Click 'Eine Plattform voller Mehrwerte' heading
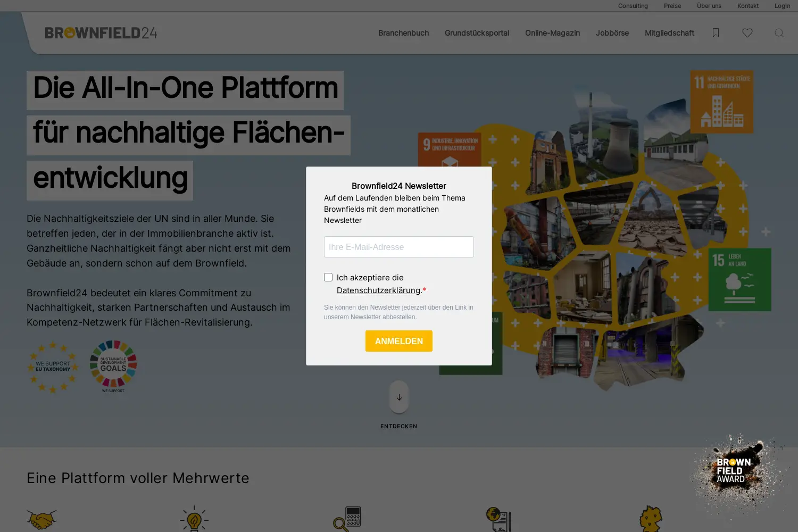The height and width of the screenshot is (532, 798). pyautogui.click(x=138, y=478)
